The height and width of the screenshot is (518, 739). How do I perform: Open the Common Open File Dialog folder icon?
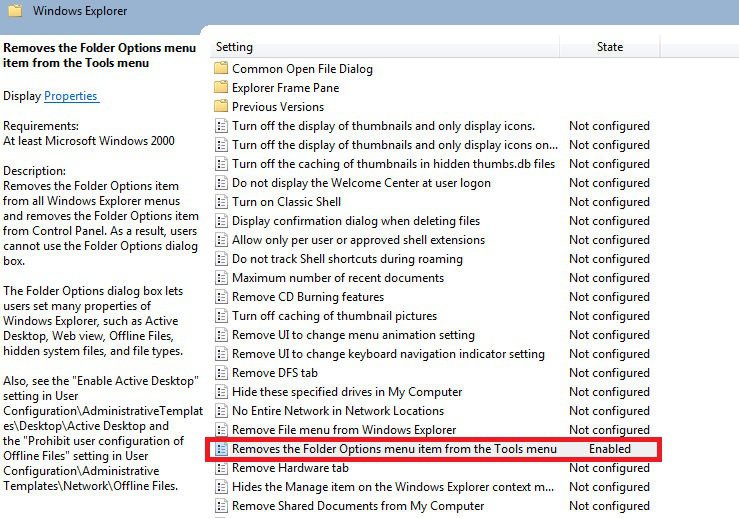221,68
